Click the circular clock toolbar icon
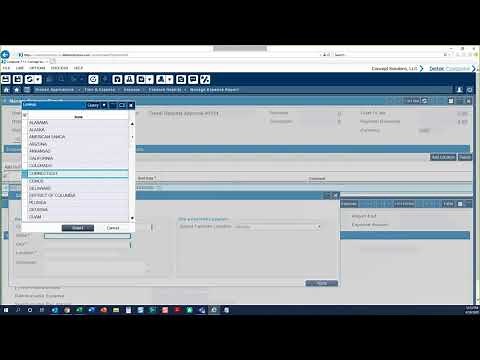Screen dimensions: 480x360 point(93,79)
